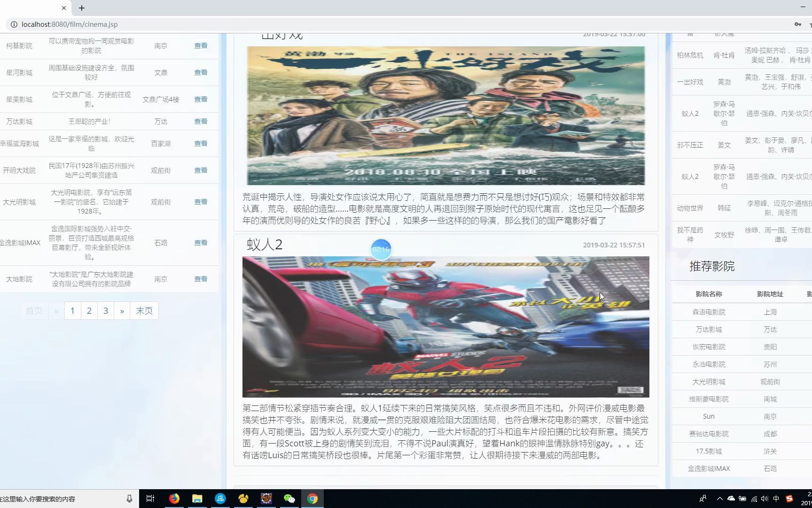Open Wi-Fi network tray icon
Image resolution: width=812 pixels, height=508 pixels.
click(x=754, y=499)
